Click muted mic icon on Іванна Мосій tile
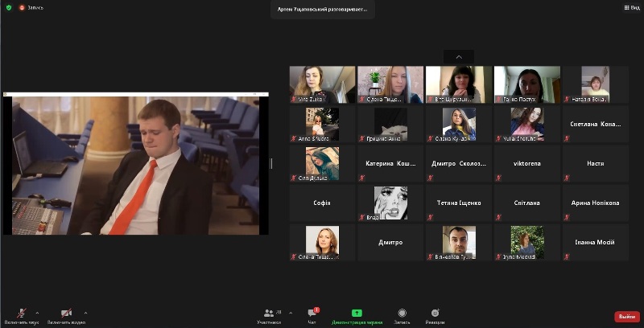This screenshot has width=644, height=328. pos(567,257)
